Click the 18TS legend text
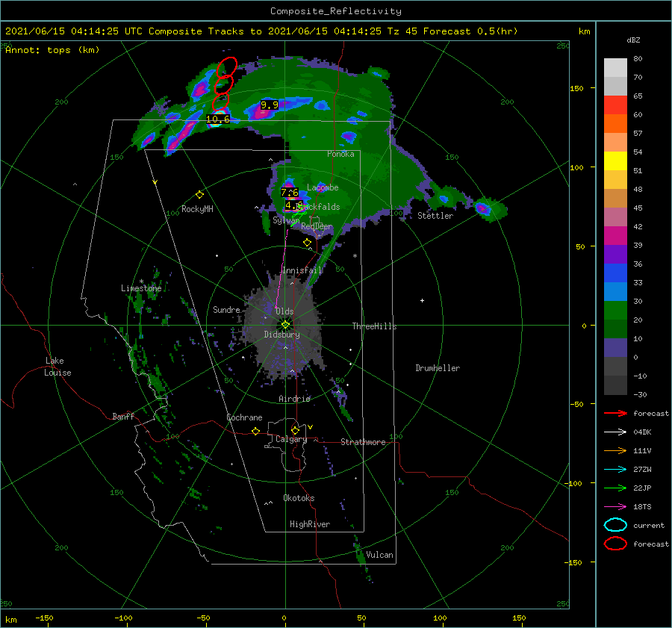 tap(642, 507)
